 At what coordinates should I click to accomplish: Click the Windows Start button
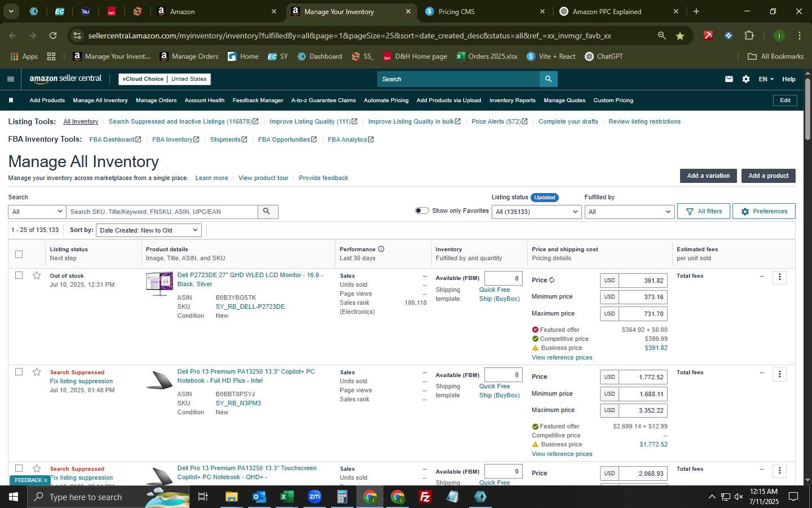tap(14, 497)
